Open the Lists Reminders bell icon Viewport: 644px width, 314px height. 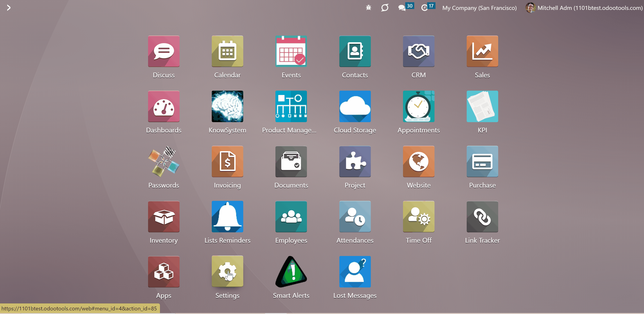(227, 217)
